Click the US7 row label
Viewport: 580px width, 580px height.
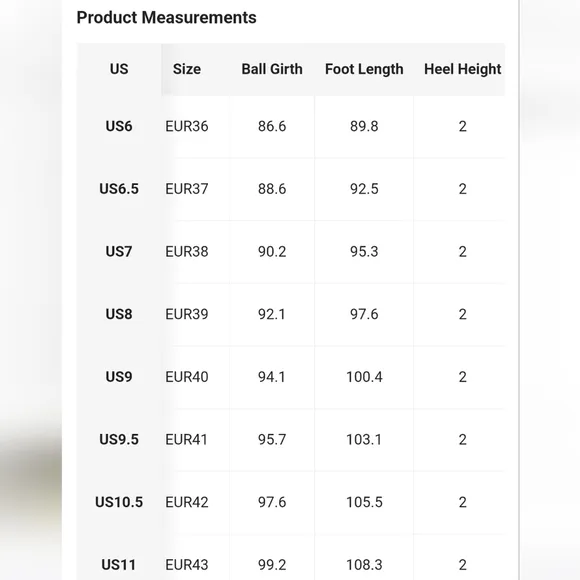pos(119,252)
